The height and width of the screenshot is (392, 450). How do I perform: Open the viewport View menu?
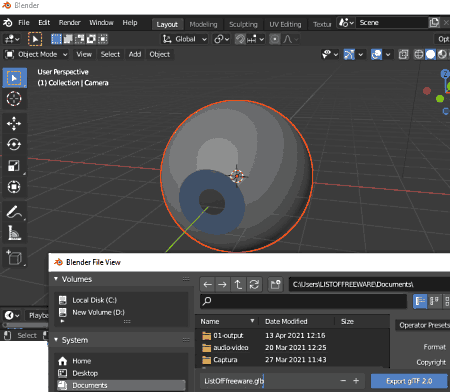click(84, 54)
